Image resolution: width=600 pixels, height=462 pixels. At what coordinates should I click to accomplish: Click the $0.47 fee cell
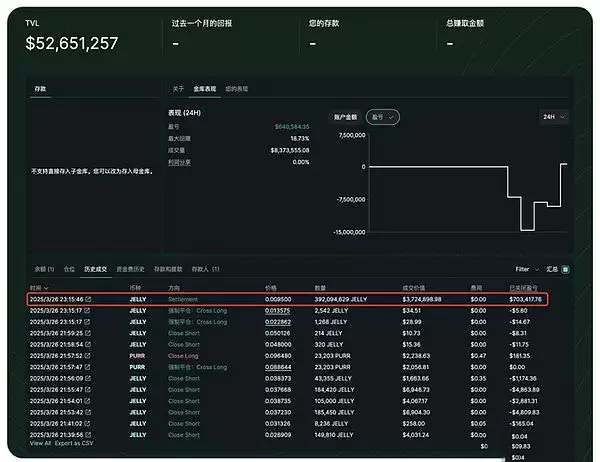tap(478, 356)
